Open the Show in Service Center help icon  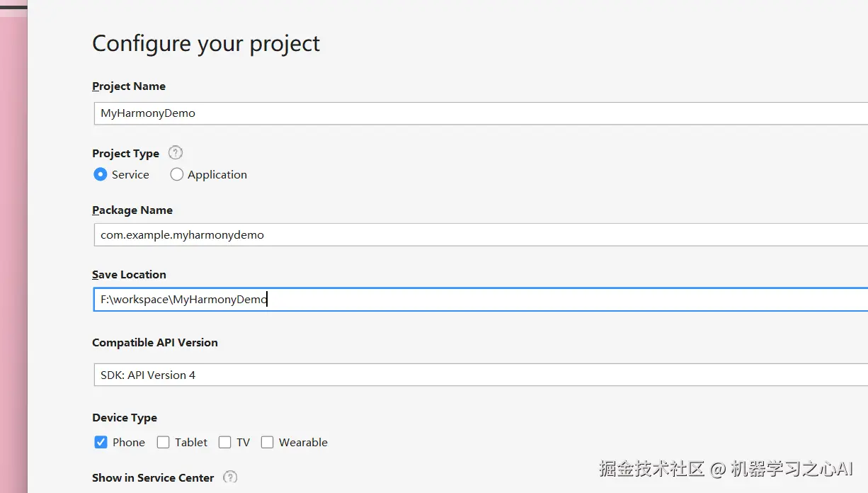[230, 477]
